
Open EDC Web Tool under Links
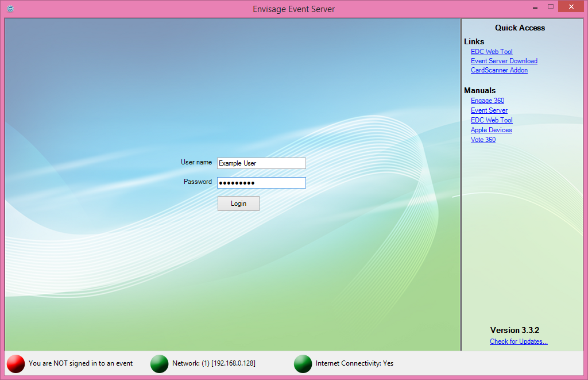click(x=492, y=52)
